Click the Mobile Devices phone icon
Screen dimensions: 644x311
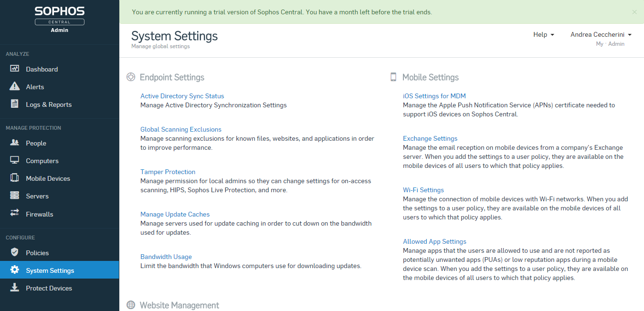[14, 178]
